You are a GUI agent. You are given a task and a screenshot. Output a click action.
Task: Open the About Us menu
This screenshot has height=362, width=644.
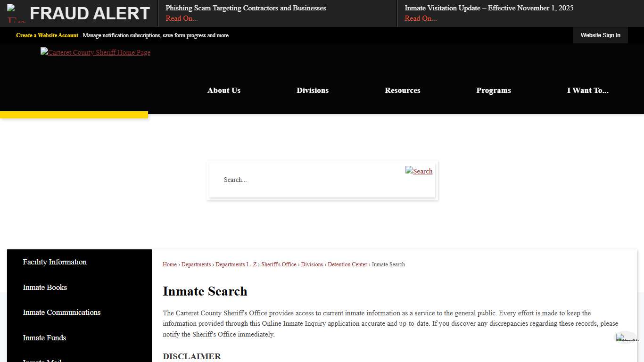tap(223, 90)
